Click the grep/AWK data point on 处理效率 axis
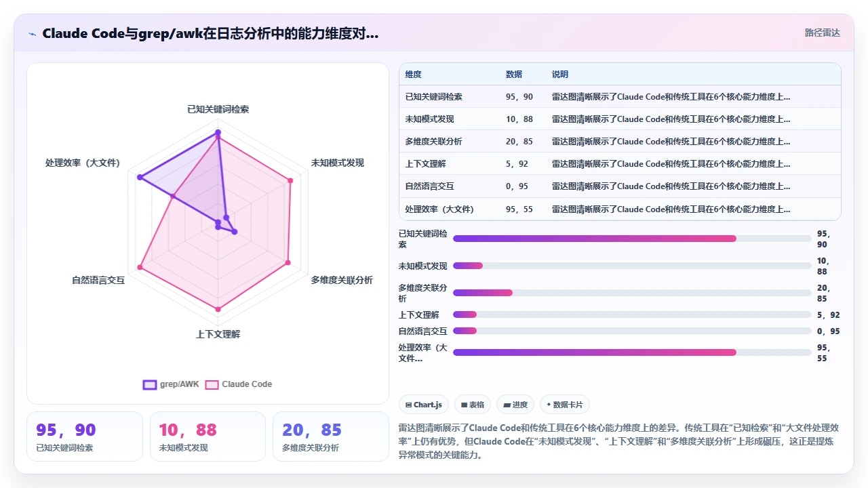The width and height of the screenshot is (868, 488). pyautogui.click(x=140, y=177)
